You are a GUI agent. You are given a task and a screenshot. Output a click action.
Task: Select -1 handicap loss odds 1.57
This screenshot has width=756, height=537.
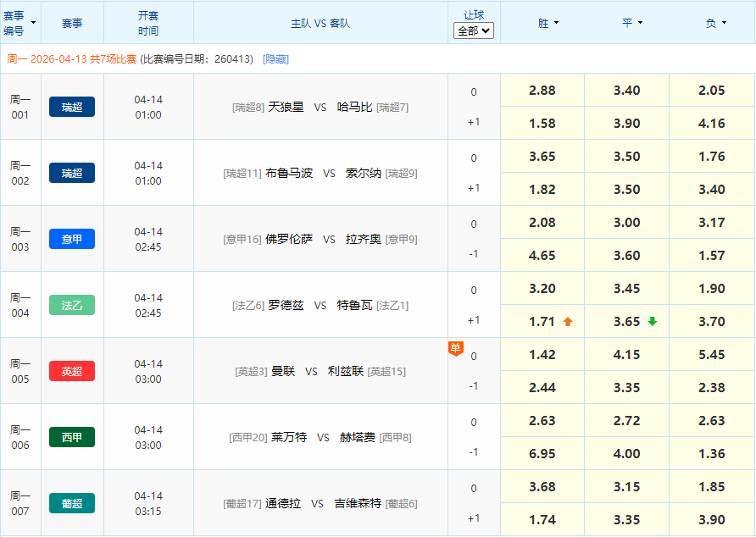tap(712, 256)
